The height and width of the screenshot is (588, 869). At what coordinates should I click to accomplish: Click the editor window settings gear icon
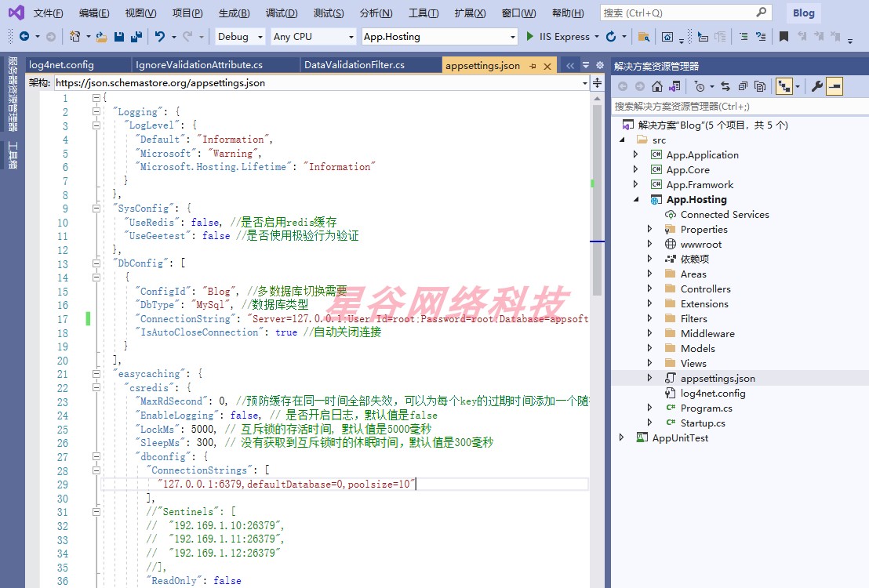tap(600, 65)
